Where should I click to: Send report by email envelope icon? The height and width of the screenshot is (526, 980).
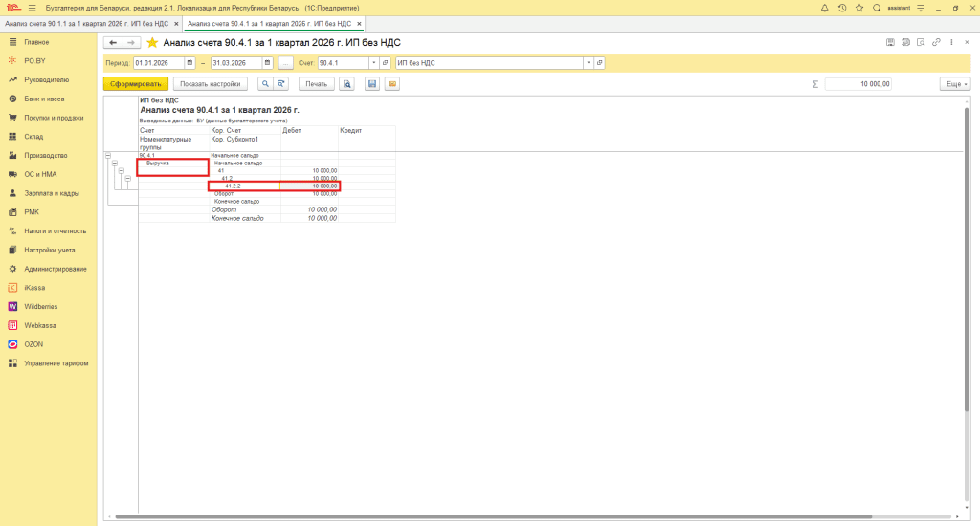(x=391, y=84)
